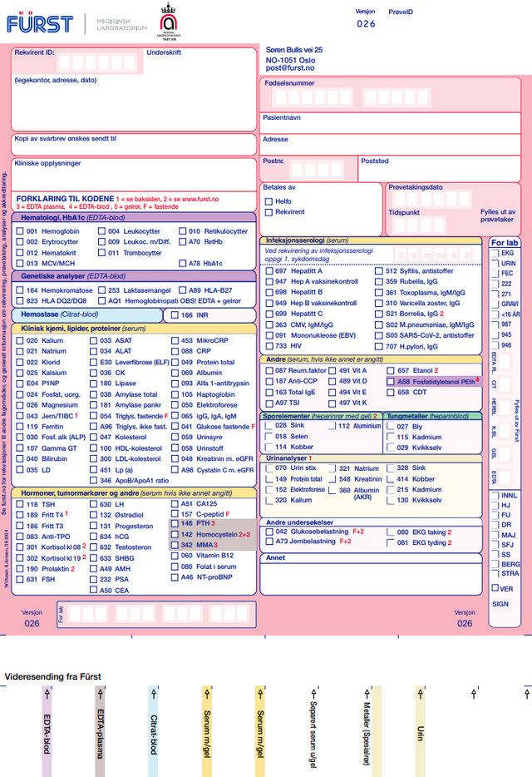532x777 pixels.
Task: Check the A78 HbA1c box
Action: click(x=183, y=263)
